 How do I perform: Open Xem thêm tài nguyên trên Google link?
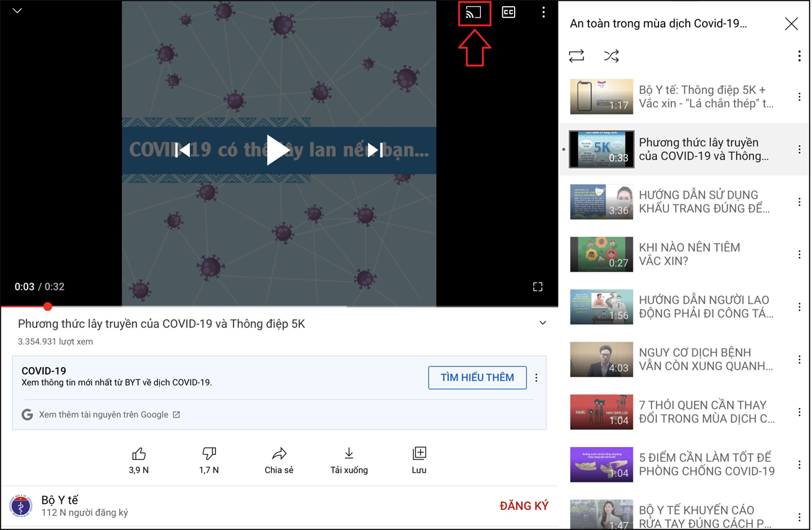[109, 414]
